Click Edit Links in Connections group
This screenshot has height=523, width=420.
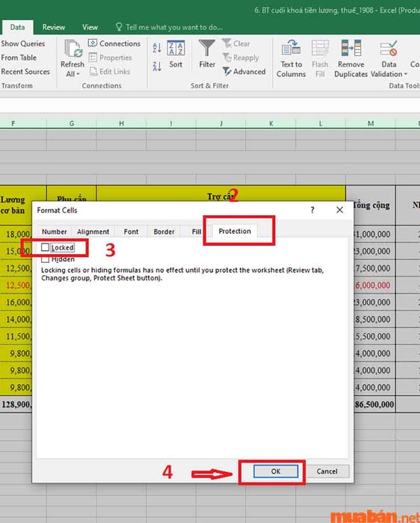point(109,72)
